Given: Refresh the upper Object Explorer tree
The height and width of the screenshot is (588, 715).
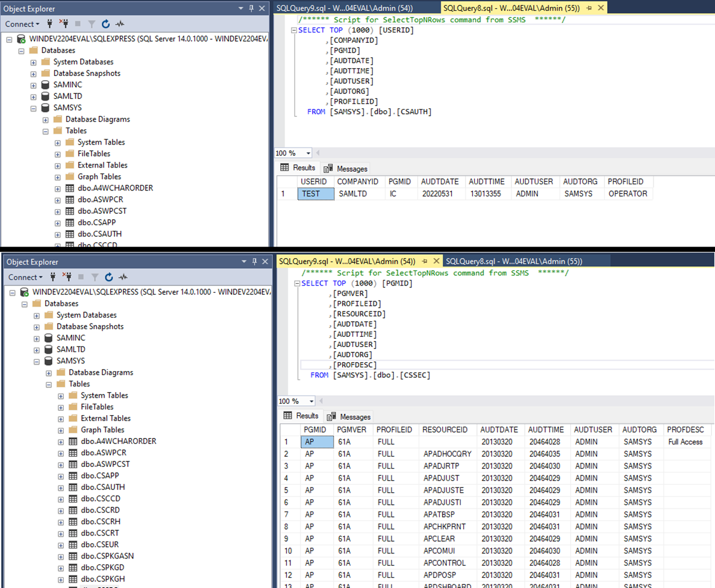Looking at the screenshot, I should click(x=105, y=24).
